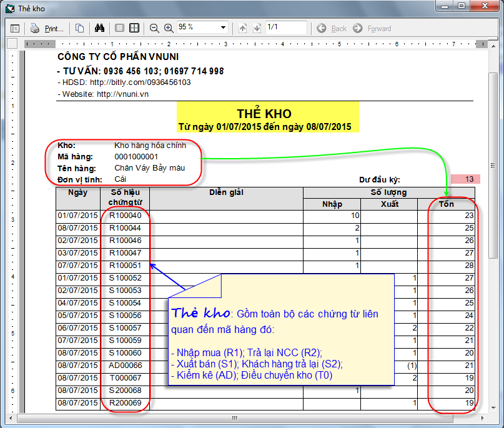Click the Forward navigation button
The width and height of the screenshot is (504, 428).
372,28
